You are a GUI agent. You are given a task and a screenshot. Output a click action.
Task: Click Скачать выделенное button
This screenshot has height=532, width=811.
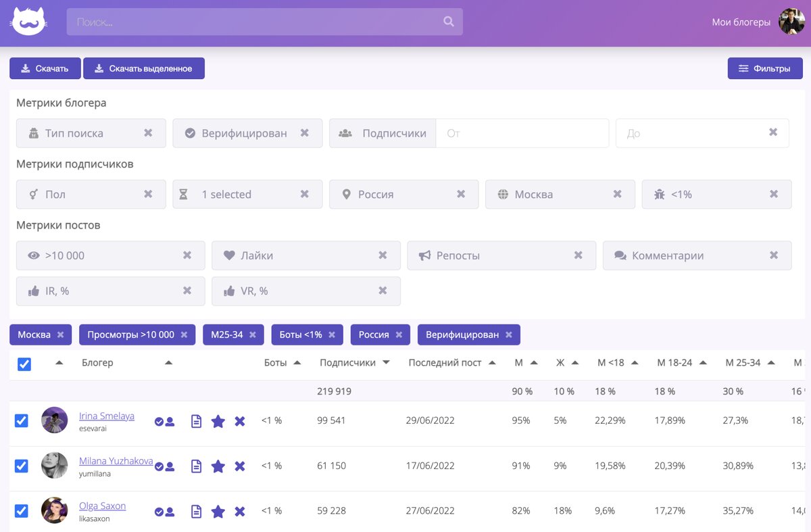144,68
